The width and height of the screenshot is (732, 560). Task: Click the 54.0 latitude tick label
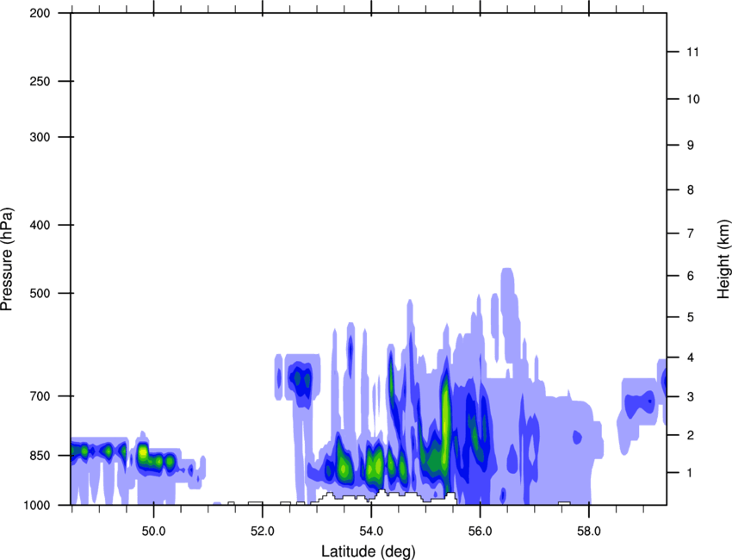[372, 532]
